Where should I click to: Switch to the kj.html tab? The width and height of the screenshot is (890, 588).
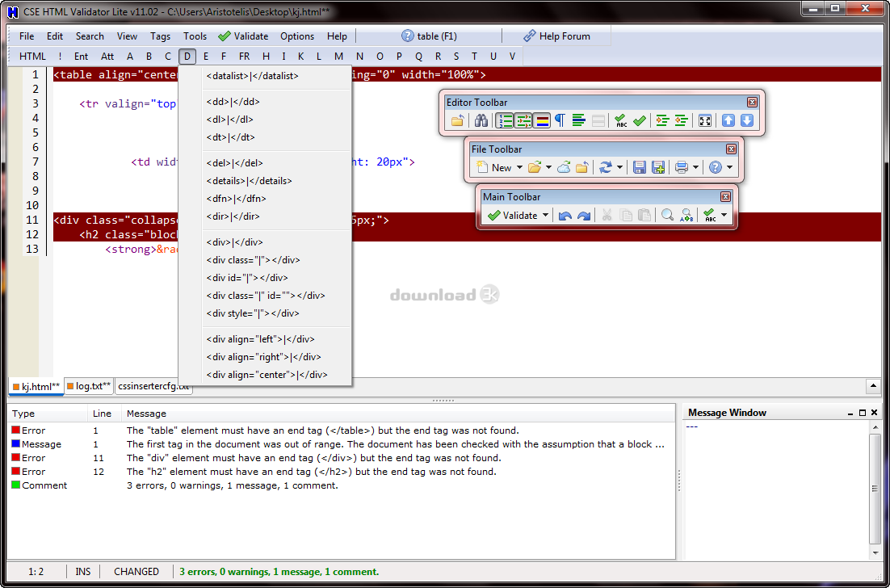(x=36, y=387)
